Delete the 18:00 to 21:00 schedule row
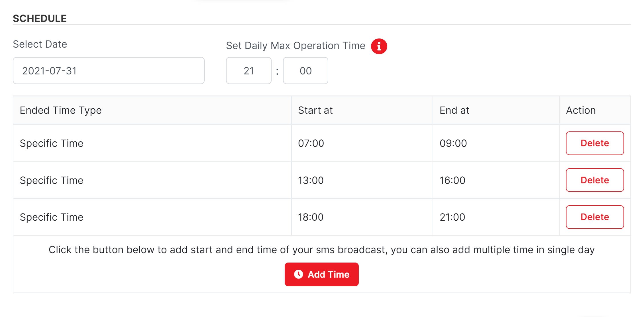 tap(595, 217)
